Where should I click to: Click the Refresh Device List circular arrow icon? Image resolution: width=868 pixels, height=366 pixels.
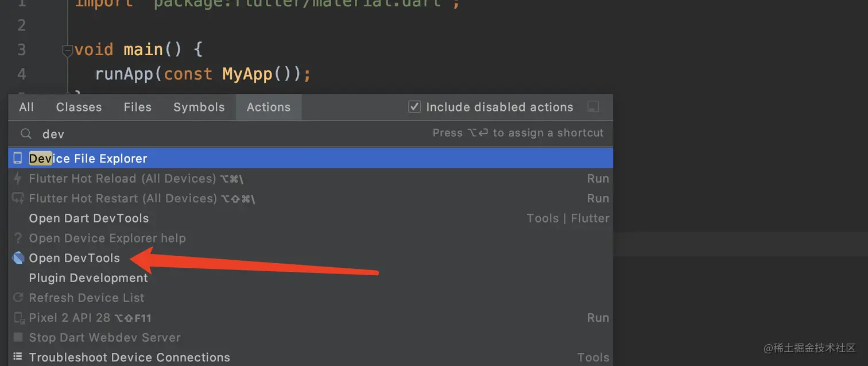17,298
